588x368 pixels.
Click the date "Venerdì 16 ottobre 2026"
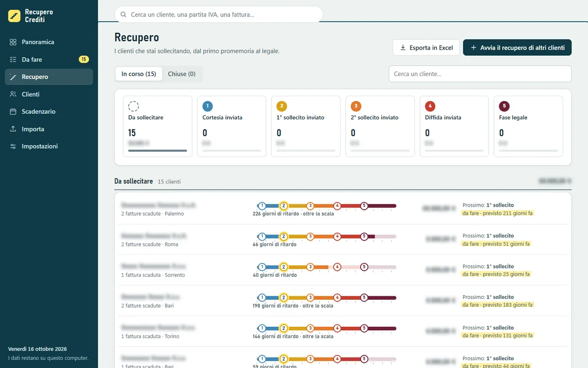38,349
